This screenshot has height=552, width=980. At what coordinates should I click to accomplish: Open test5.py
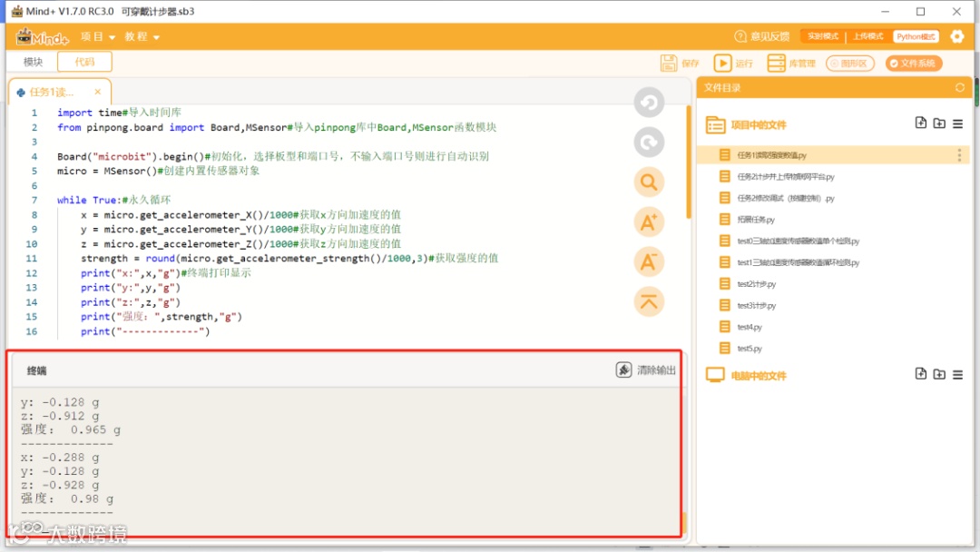[750, 349]
